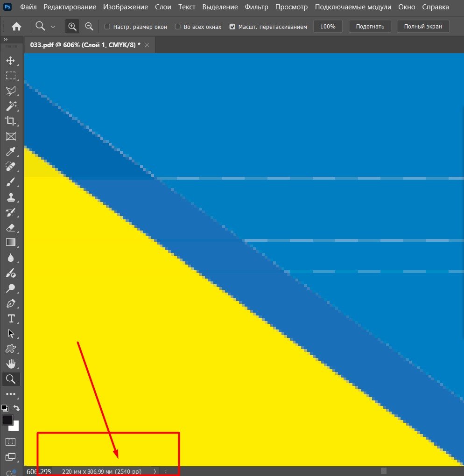Select the Spot Healing Brush tool
Image resolution: width=464 pixels, height=476 pixels.
[x=11, y=166]
